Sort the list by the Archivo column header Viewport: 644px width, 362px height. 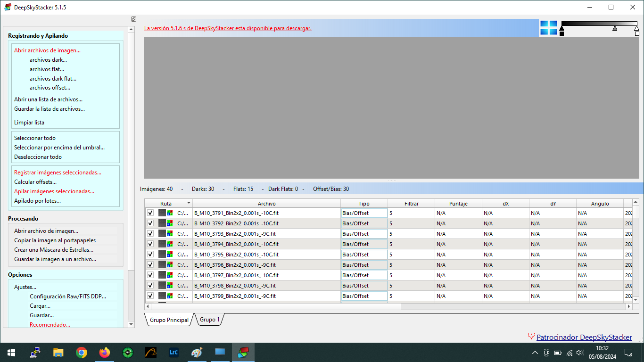[266, 204]
